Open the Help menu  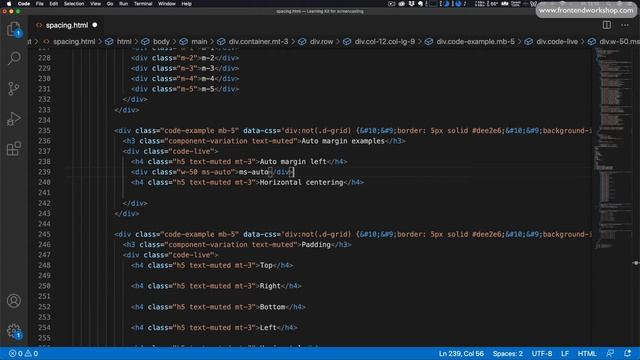pos(187,4)
